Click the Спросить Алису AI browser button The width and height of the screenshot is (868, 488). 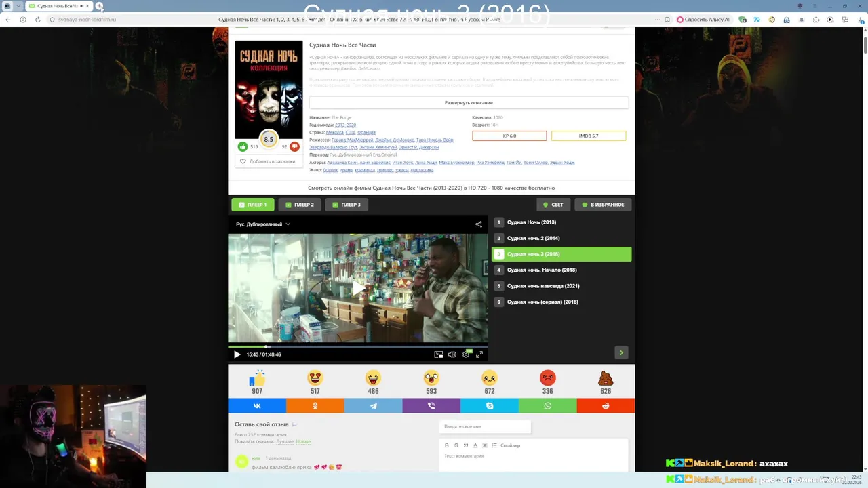pos(702,20)
